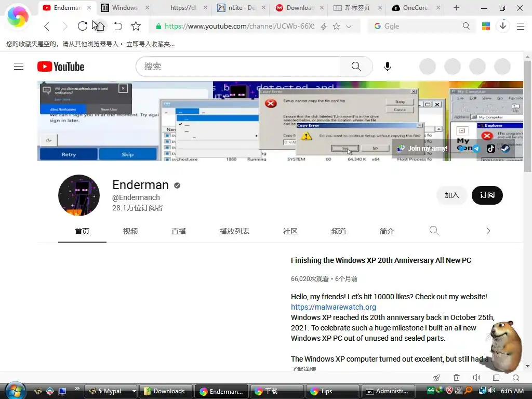Open the browser downloads arrow icon
The image size is (532, 399).
point(503,26)
